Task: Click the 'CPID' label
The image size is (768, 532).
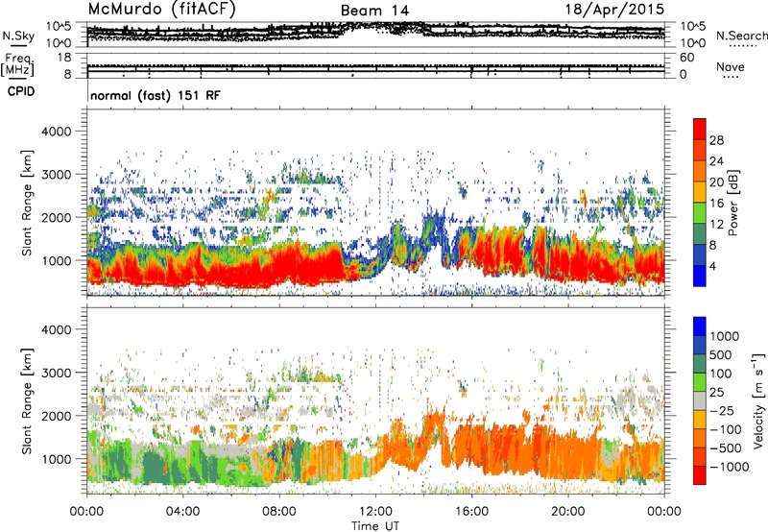Action: click(x=21, y=91)
